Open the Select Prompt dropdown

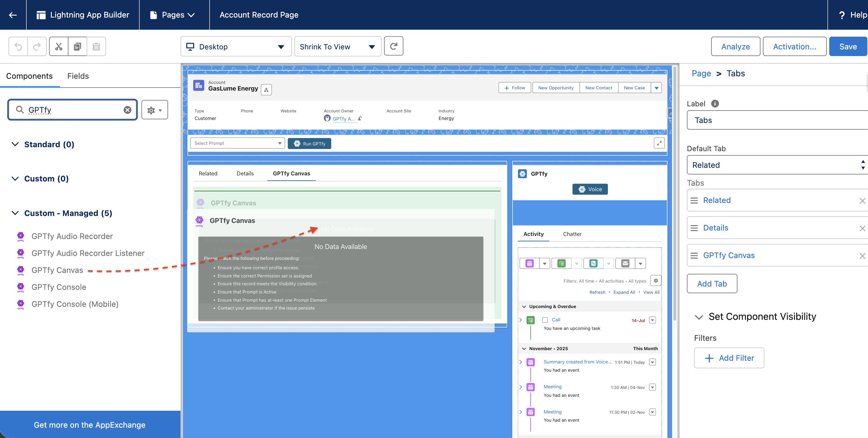pos(237,143)
